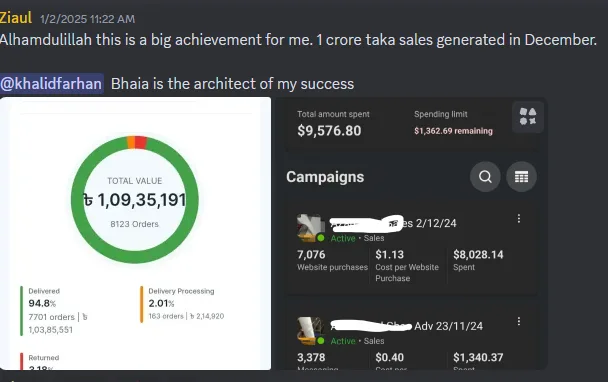Click the search magnifier icon beside Campaigns
The width and height of the screenshot is (608, 382).
[485, 177]
